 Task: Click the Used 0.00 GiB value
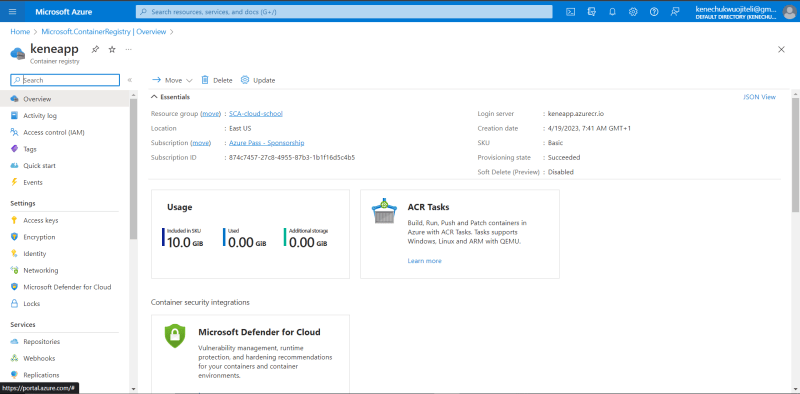[x=247, y=242]
